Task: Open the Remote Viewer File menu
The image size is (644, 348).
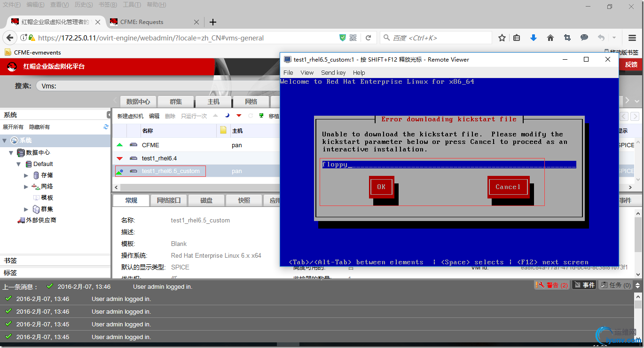Action: 288,72
